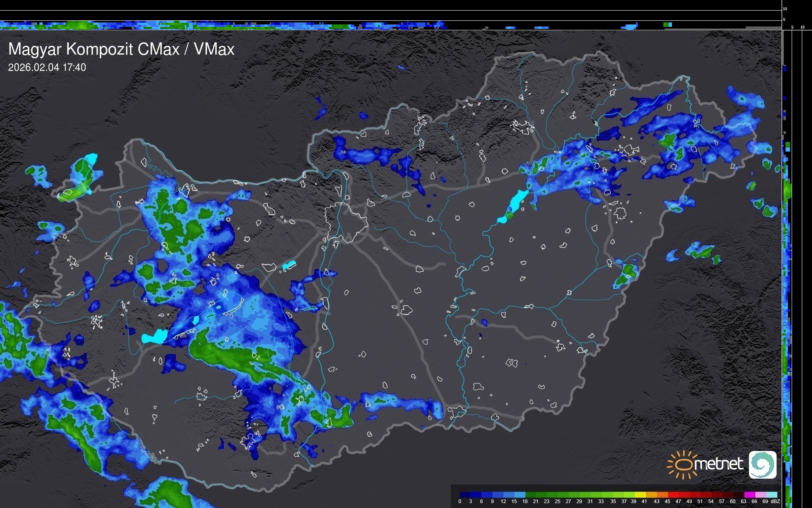Click the yellow 39 dBZ legend swatch
The image size is (812, 508).
click(640, 495)
